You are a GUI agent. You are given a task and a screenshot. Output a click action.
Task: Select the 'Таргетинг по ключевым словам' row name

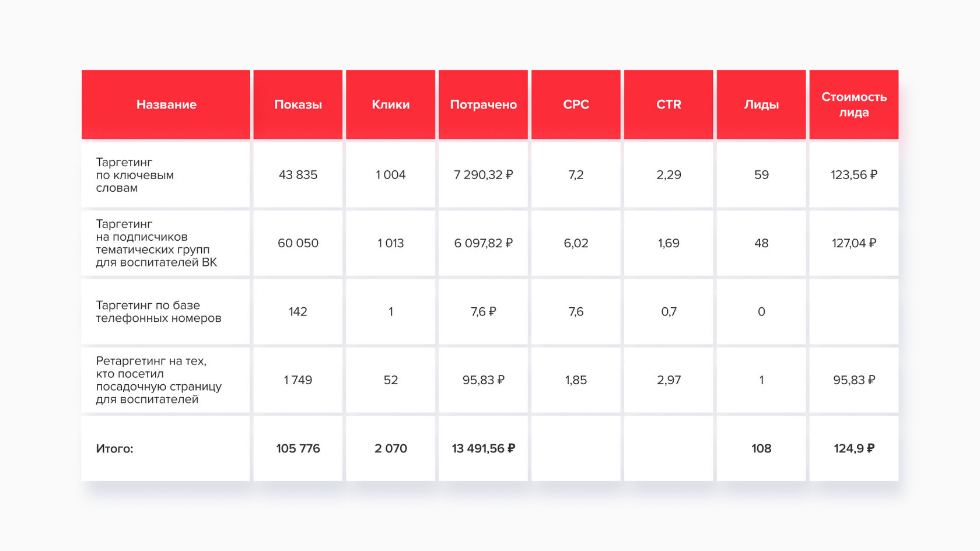click(135, 175)
